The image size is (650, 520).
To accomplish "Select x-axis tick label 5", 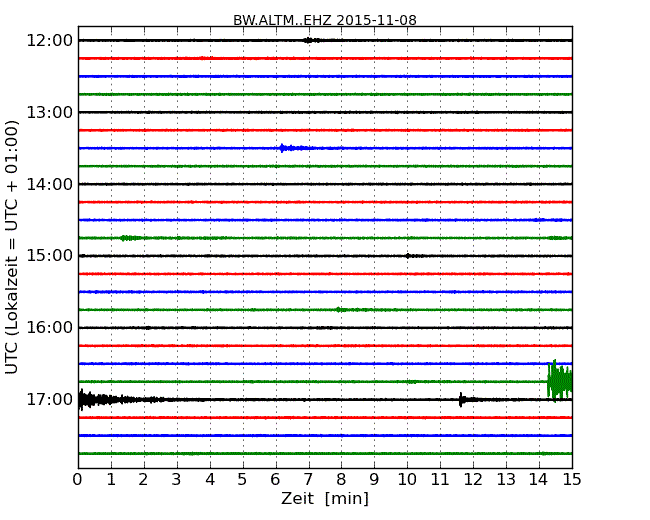I will pyautogui.click(x=243, y=480).
